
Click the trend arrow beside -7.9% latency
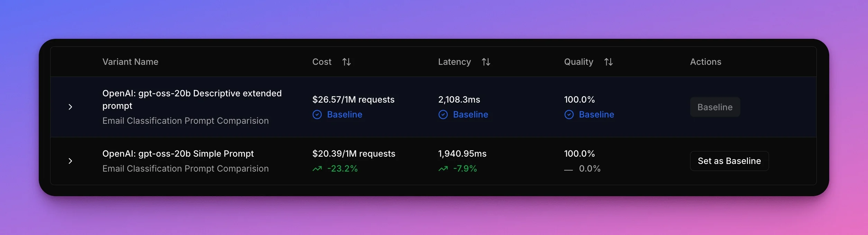[443, 169]
